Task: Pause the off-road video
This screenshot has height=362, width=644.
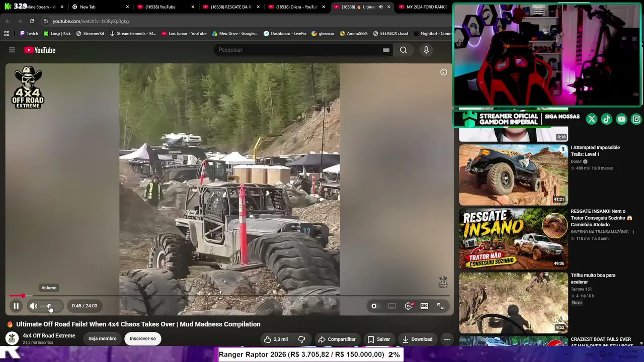Action: (x=16, y=306)
